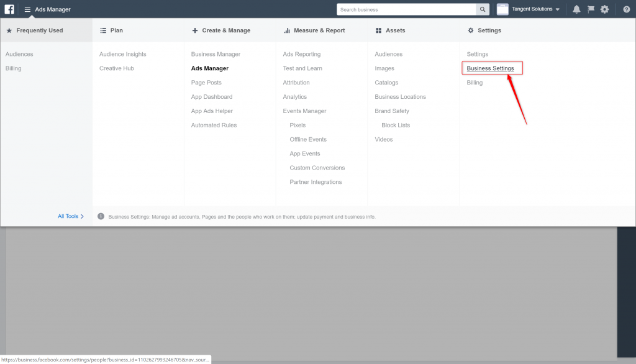Click the Facebook logo icon
The image size is (636, 364).
point(9,9)
